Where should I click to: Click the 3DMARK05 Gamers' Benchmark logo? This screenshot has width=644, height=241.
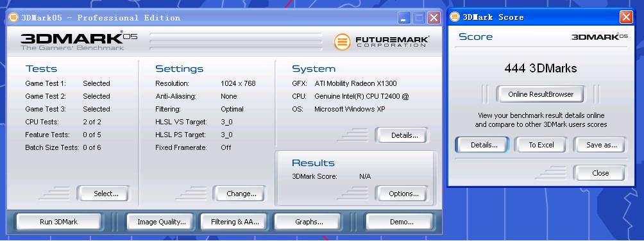click(x=79, y=40)
